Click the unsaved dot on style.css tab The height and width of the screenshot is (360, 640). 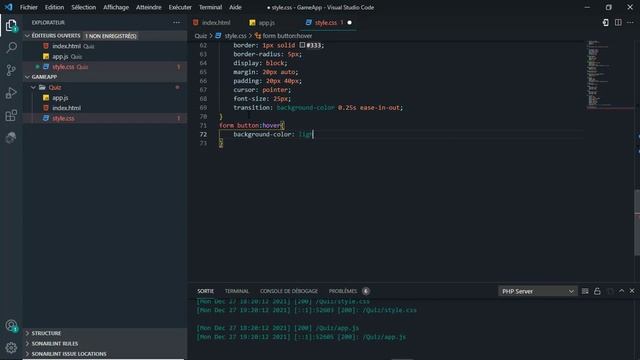click(x=349, y=22)
